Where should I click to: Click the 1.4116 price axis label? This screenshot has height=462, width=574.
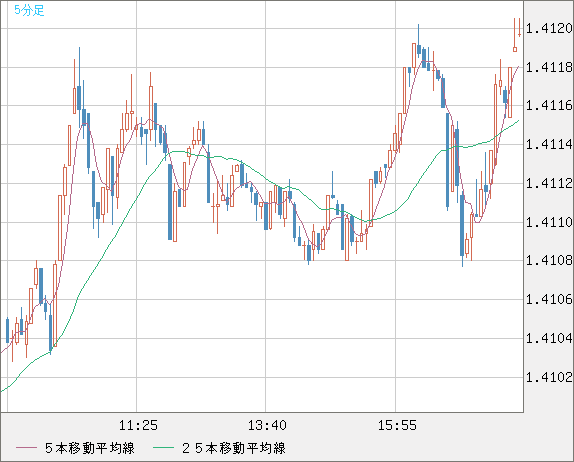pyautogui.click(x=549, y=106)
